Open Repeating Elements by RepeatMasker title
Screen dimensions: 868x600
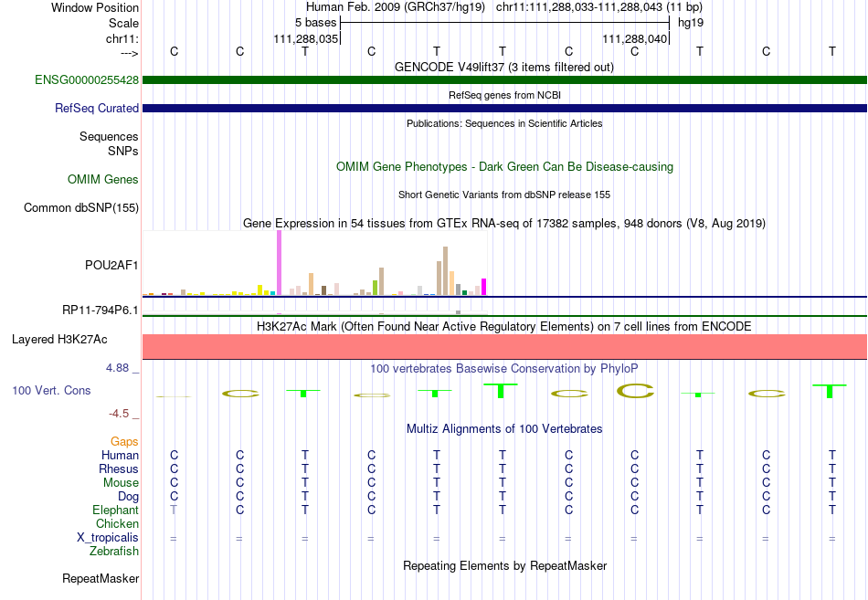click(504, 565)
